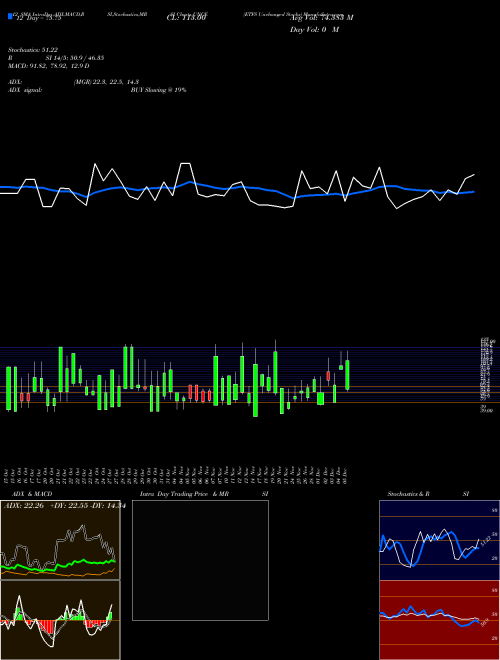Click the 'ADX signal:' label

point(25,90)
